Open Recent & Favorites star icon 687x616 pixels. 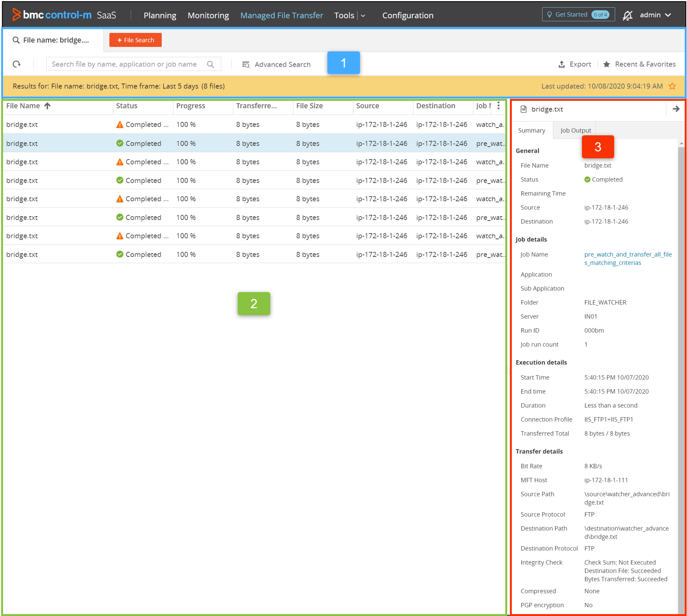(x=606, y=64)
